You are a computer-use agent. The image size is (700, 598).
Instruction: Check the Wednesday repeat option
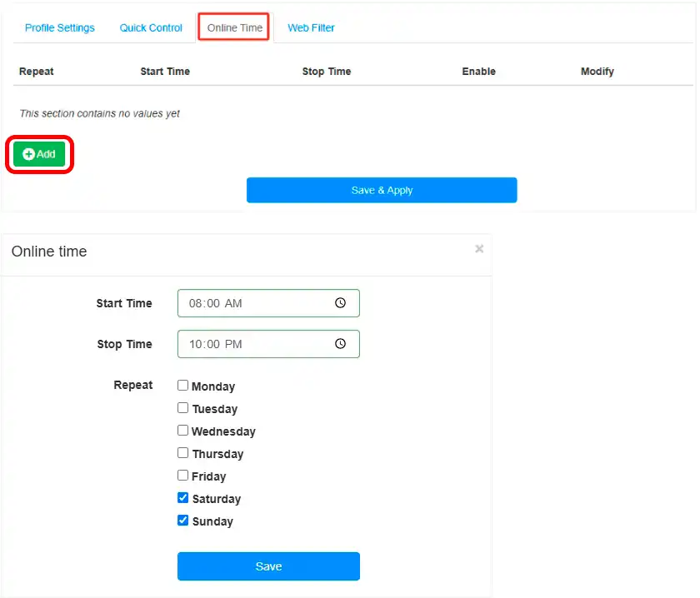point(182,431)
